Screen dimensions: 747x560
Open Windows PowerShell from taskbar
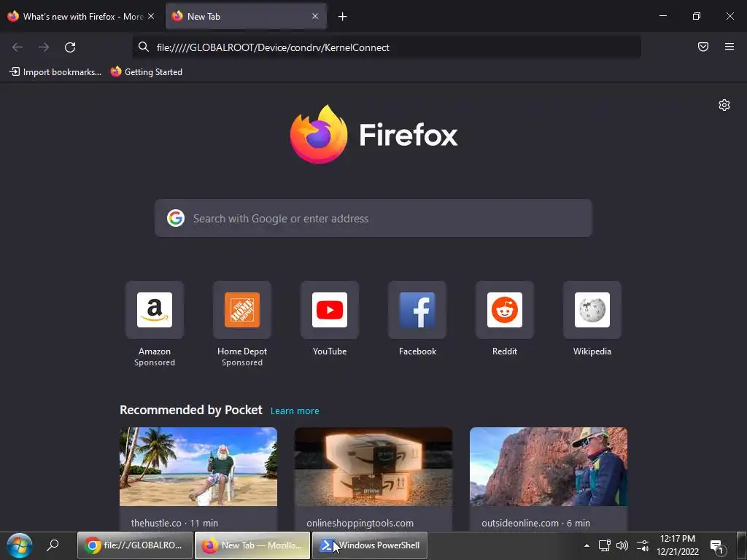tap(370, 545)
